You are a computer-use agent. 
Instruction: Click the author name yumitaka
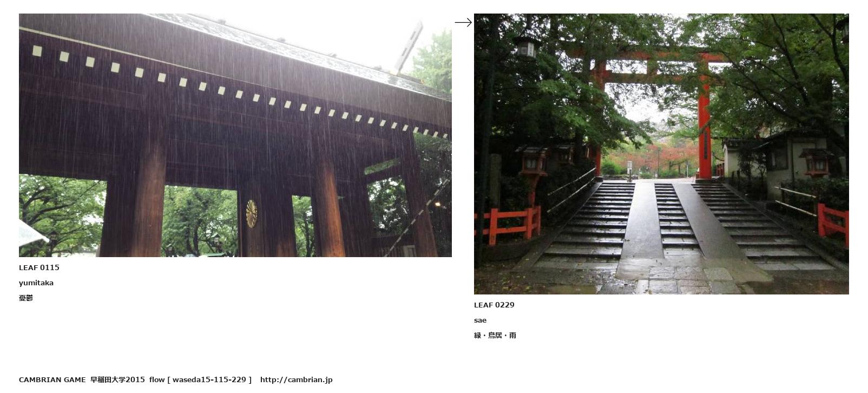(36, 283)
